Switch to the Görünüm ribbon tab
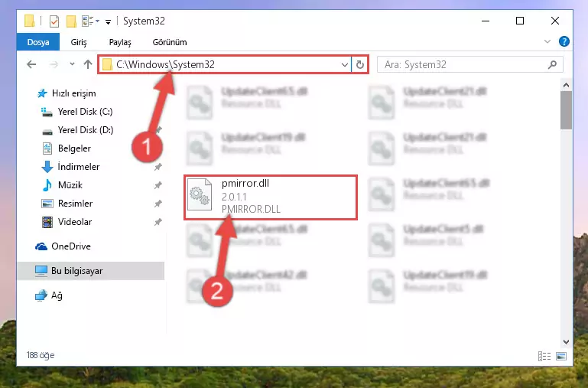 170,42
